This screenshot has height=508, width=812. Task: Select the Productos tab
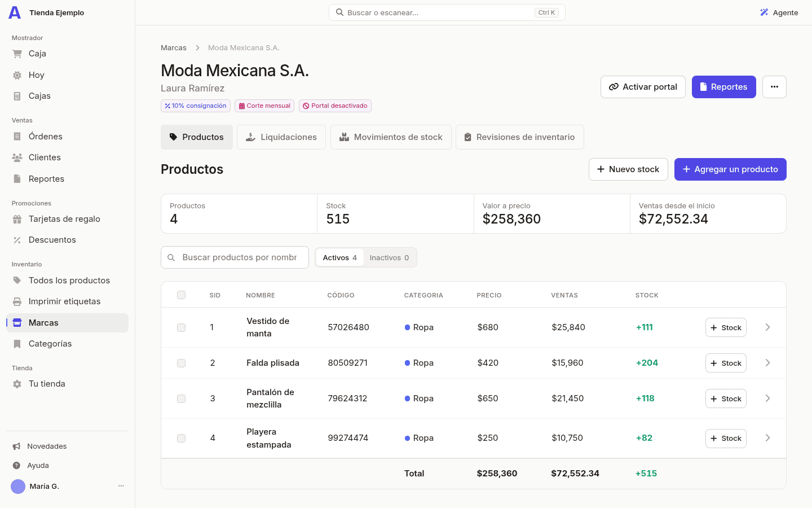(197, 137)
